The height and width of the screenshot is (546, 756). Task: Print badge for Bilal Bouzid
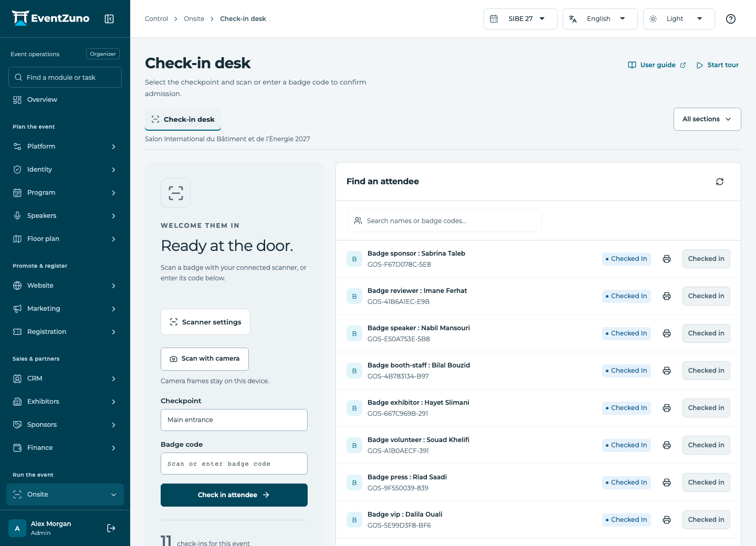(667, 371)
